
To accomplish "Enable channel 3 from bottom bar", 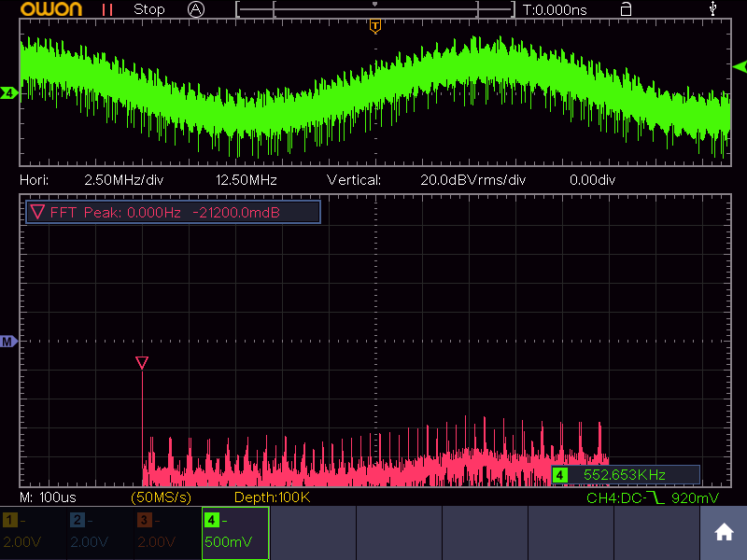I will tap(168, 533).
